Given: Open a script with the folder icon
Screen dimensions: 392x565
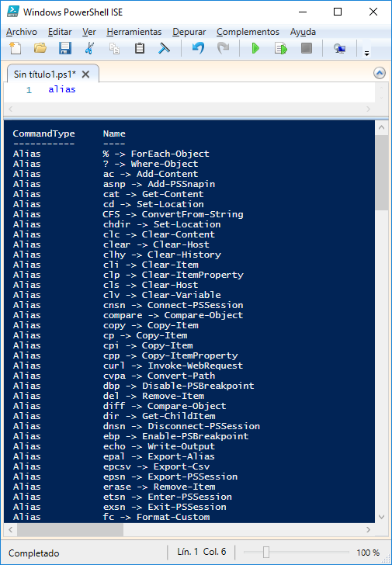Looking at the screenshot, I should pos(40,48).
